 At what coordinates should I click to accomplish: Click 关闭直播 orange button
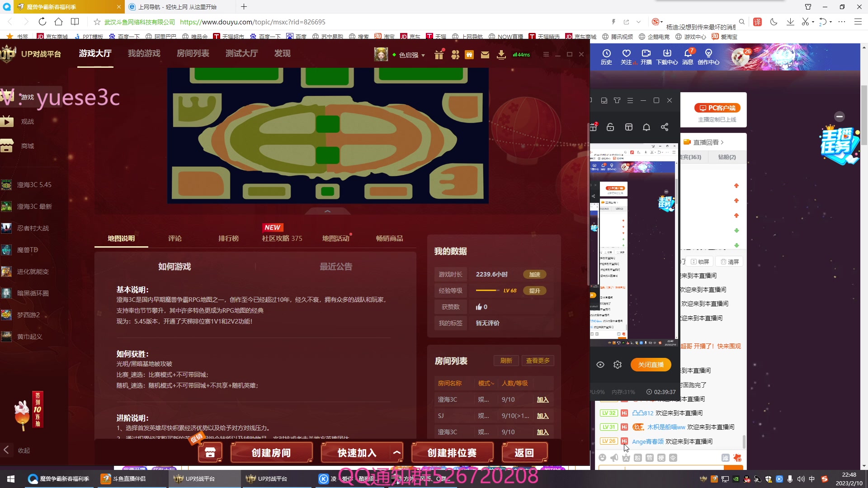tap(651, 365)
